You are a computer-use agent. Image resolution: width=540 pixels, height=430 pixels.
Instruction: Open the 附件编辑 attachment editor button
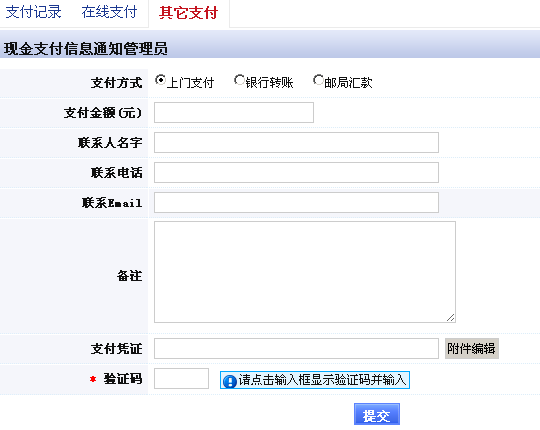471,348
